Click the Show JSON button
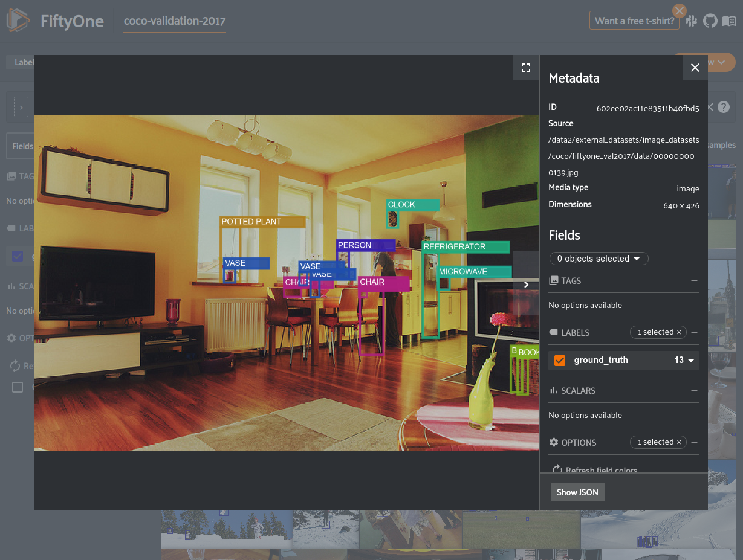Screen dimensions: 743x560 [577, 492]
